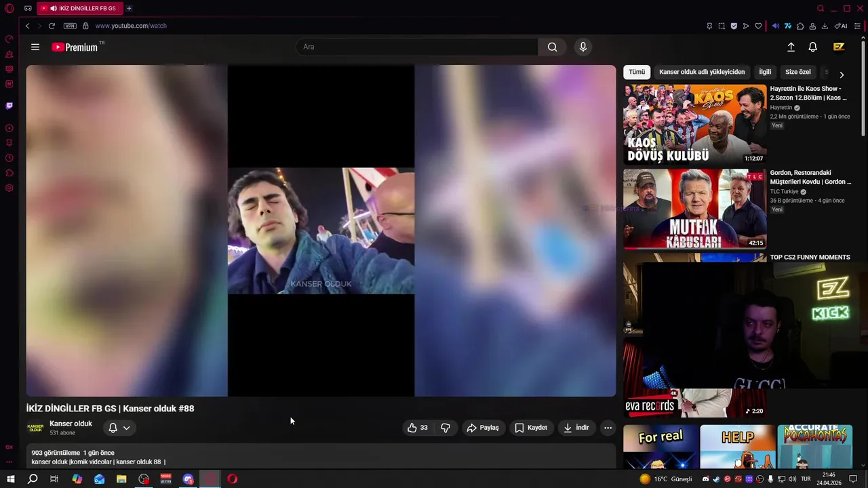Viewport: 868px width, 488px height.
Task: Click the 'For real' shorts thumbnail
Action: pyautogui.click(x=661, y=447)
